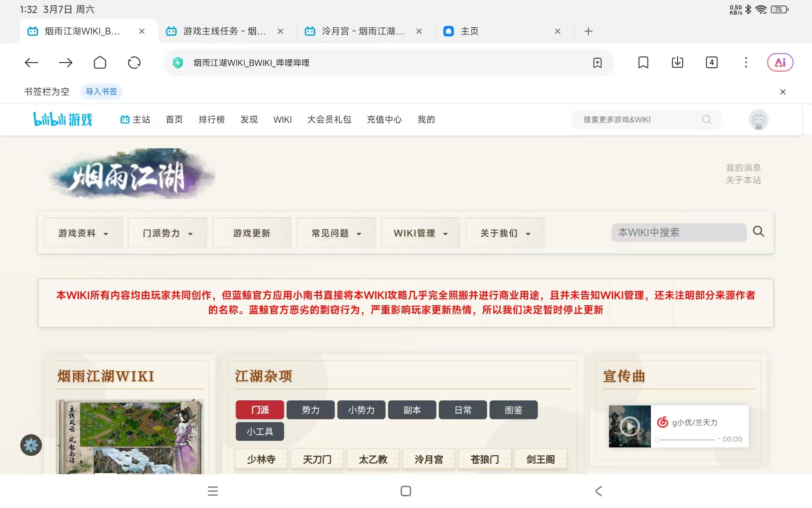Image resolution: width=812 pixels, height=508 pixels.
Task: Play the 宣传曲 music track
Action: [630, 426]
